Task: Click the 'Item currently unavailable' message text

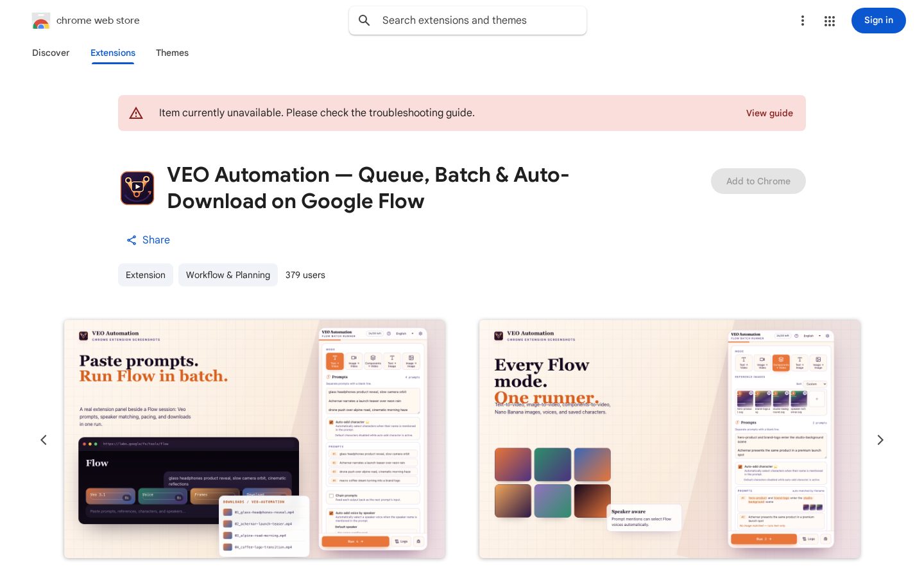Action: pyautogui.click(x=317, y=113)
